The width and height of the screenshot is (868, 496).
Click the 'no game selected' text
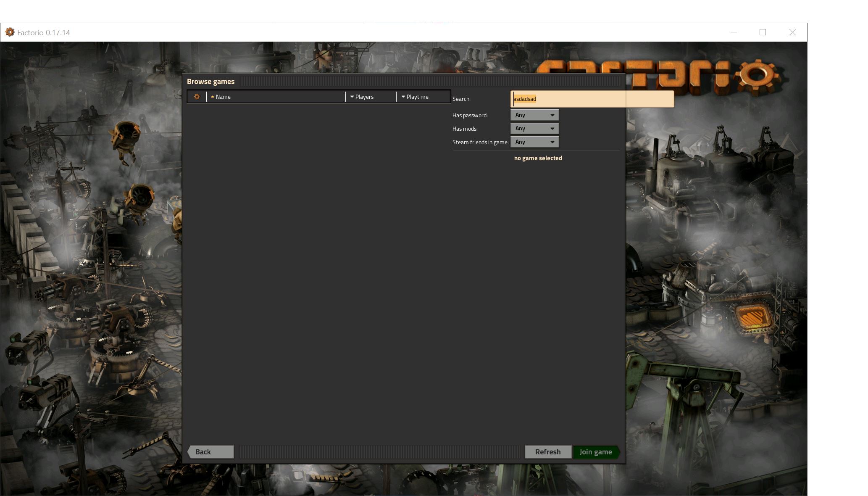pos(538,158)
